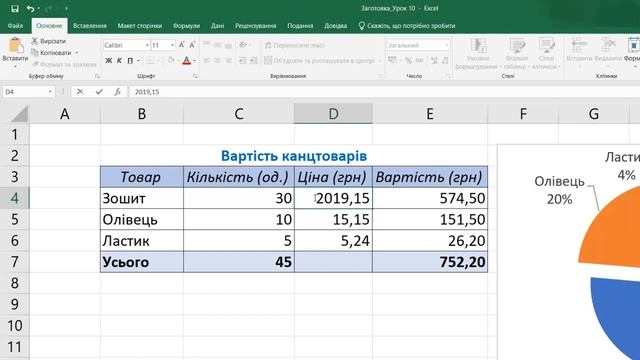Apply percent style format
This screenshot has height=360, width=640.
pyautogui.click(x=408, y=61)
